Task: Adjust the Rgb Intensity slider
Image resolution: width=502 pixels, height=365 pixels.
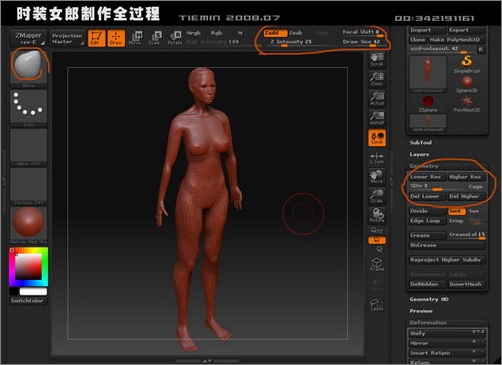Action: [x=213, y=42]
